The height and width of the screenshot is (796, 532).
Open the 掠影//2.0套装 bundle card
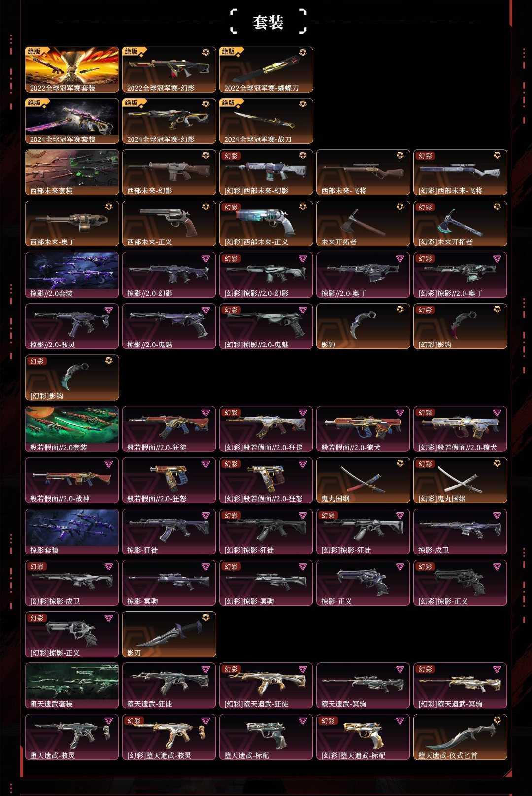point(72,275)
